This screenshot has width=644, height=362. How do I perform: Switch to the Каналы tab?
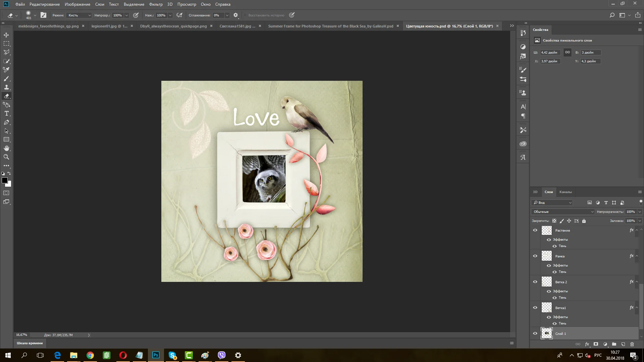565,192
